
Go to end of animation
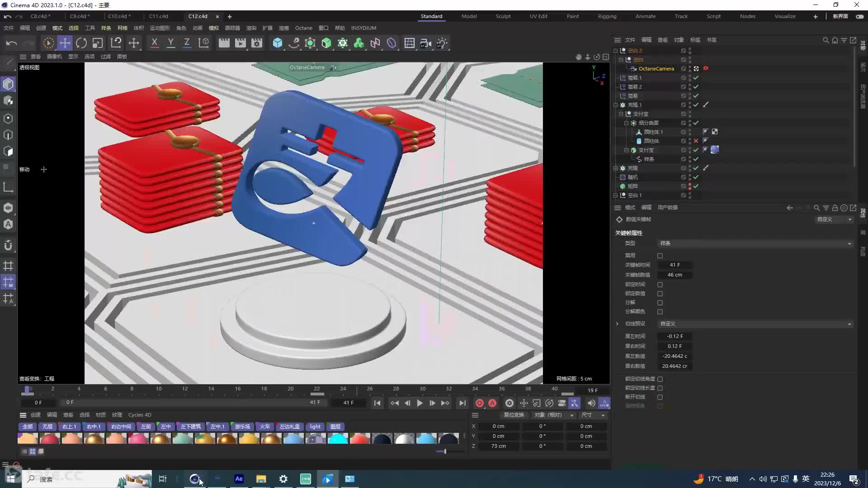[x=462, y=403]
